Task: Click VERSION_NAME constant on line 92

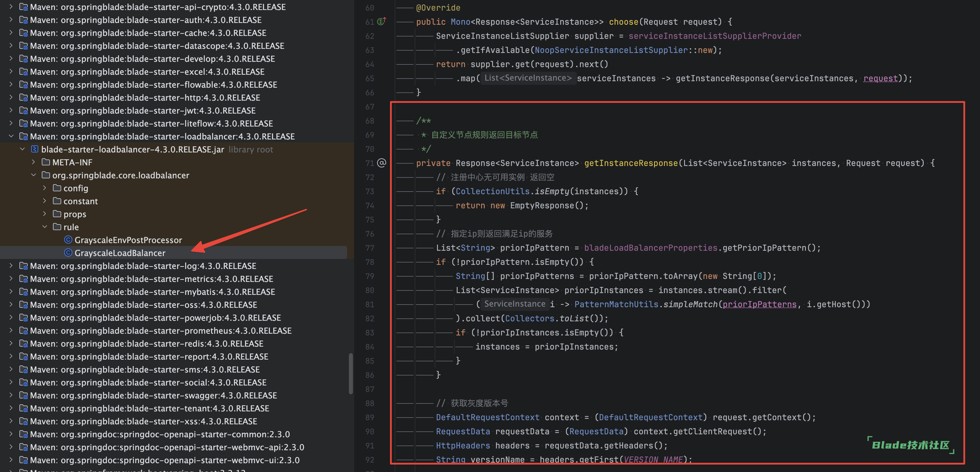Action: (x=653, y=459)
